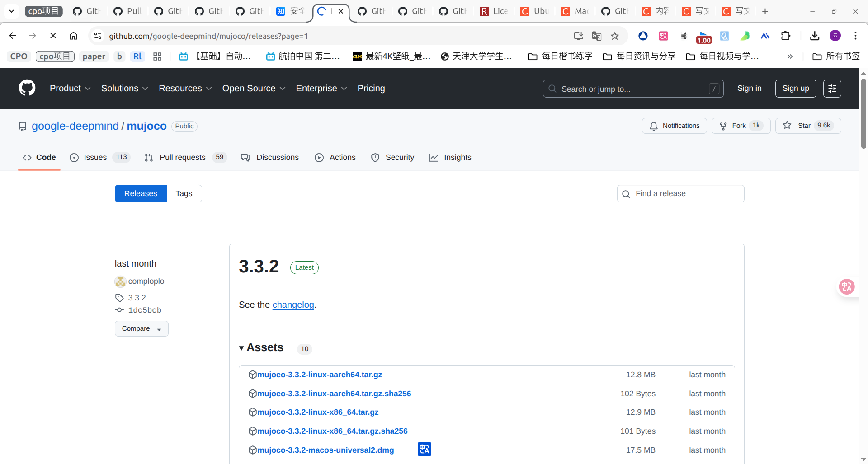Open the 所有书签 all bookmarks folder
Viewport: 868px width, 464px height.
[x=836, y=56]
